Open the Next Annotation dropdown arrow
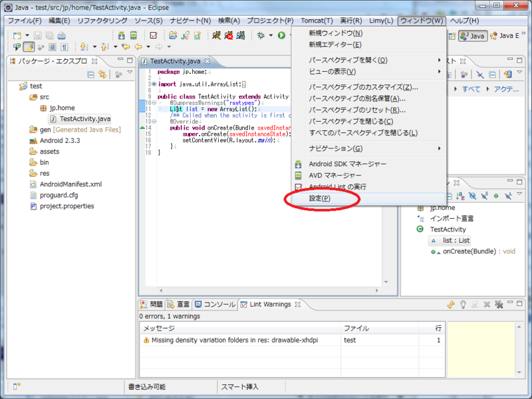532x399 pixels. (94, 47)
